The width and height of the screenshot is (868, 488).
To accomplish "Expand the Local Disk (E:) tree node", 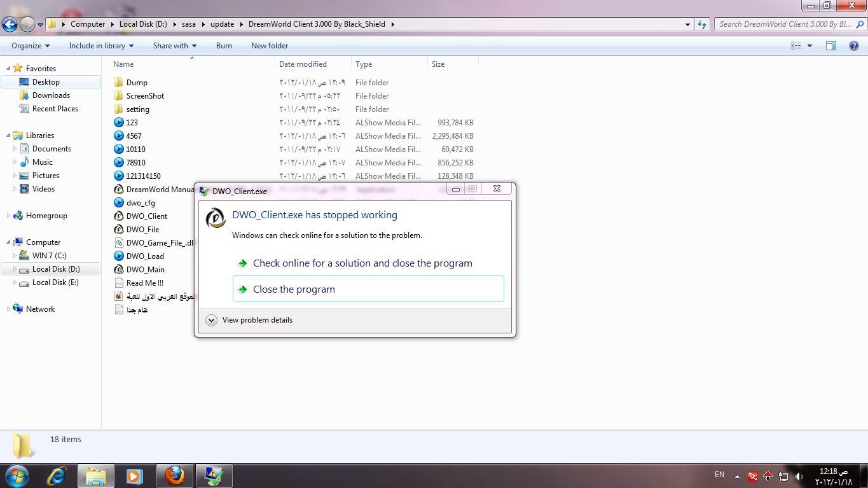I will (15, 282).
